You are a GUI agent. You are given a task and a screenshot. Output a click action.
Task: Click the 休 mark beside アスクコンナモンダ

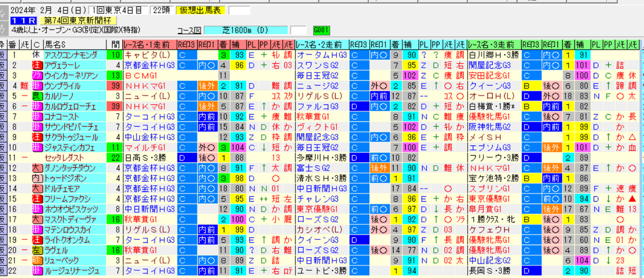tap(36, 54)
